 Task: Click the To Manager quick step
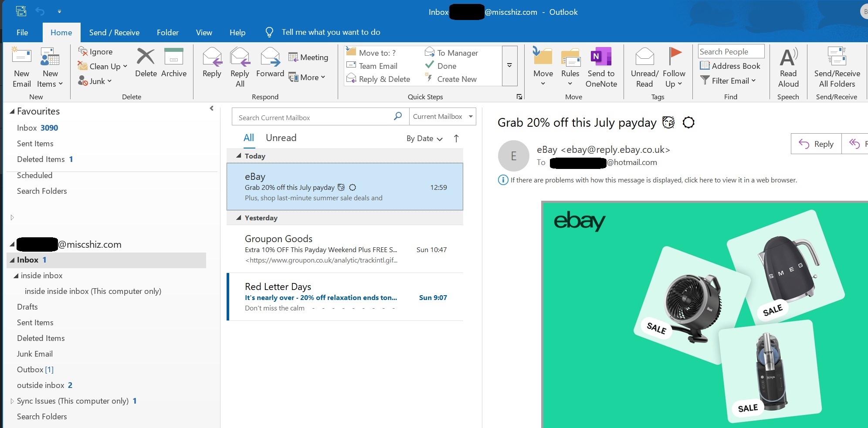pos(451,53)
